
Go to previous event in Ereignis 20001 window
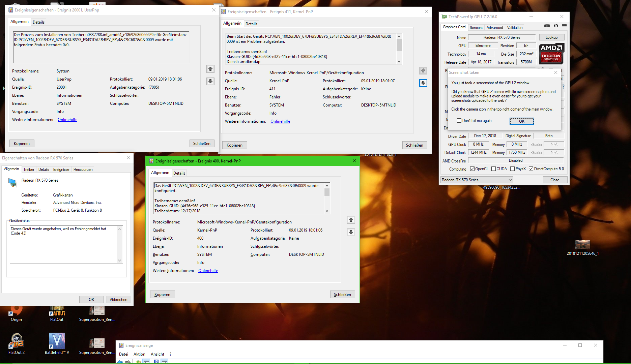pyautogui.click(x=210, y=69)
